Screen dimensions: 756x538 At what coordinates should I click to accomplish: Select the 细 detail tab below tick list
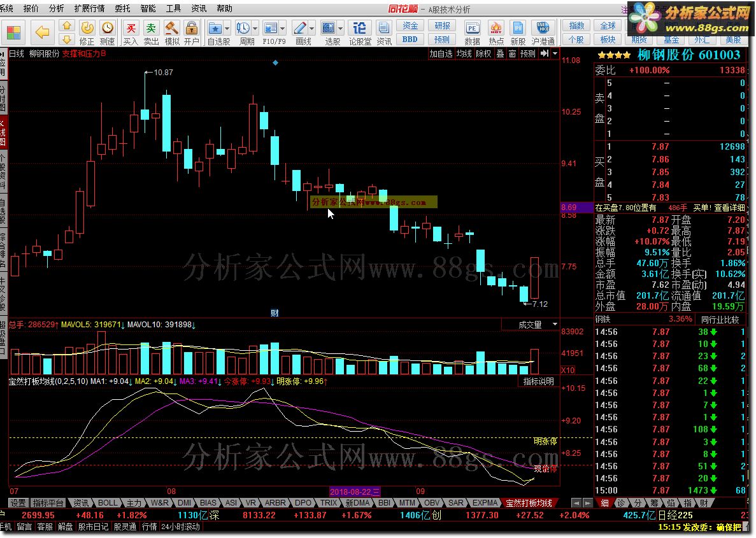click(x=604, y=503)
